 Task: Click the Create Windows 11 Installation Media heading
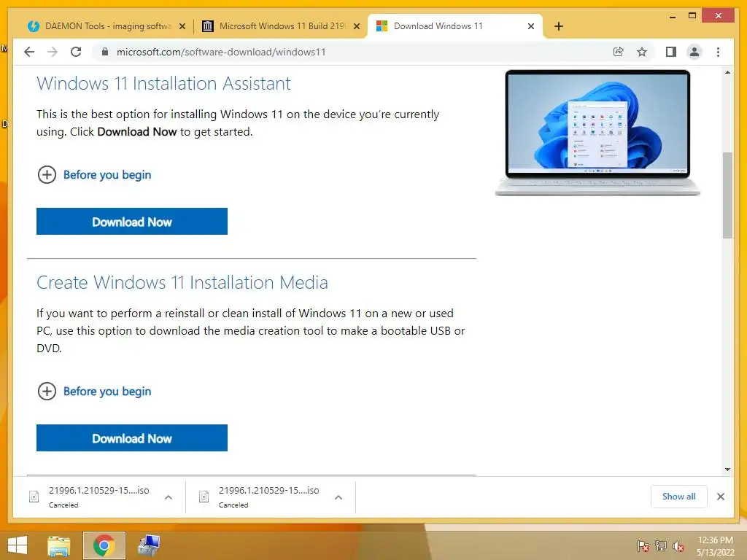[182, 282]
